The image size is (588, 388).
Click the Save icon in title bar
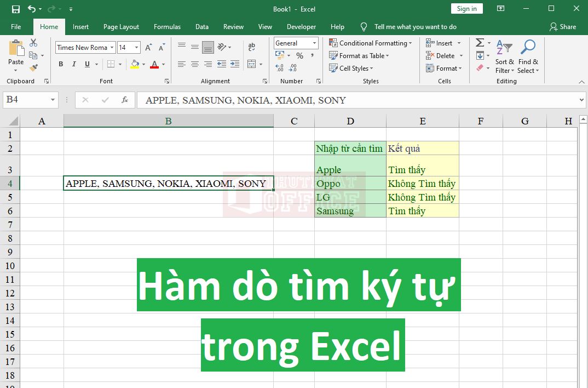click(15, 9)
